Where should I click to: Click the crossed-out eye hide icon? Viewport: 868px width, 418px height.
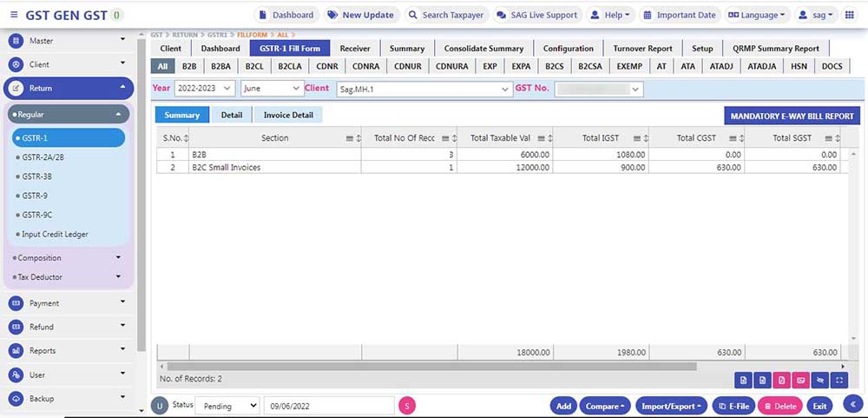tap(819, 380)
